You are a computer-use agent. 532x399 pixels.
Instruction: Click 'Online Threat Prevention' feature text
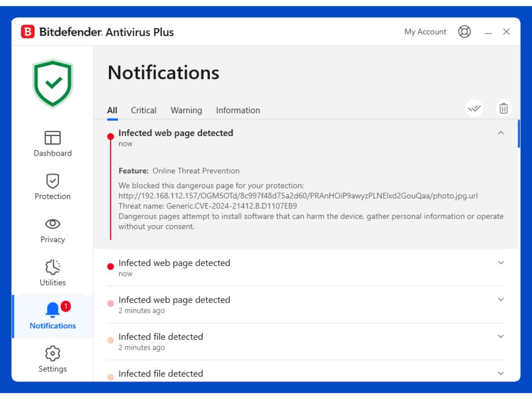(x=196, y=171)
